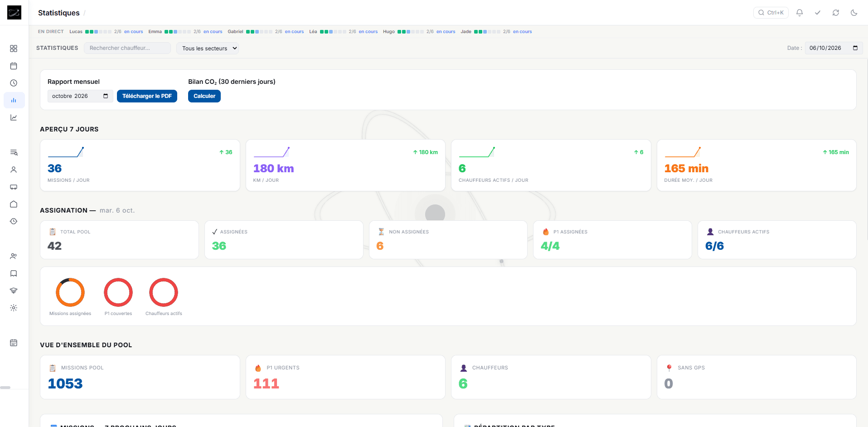Click Hugo en cours live status link

(x=446, y=32)
